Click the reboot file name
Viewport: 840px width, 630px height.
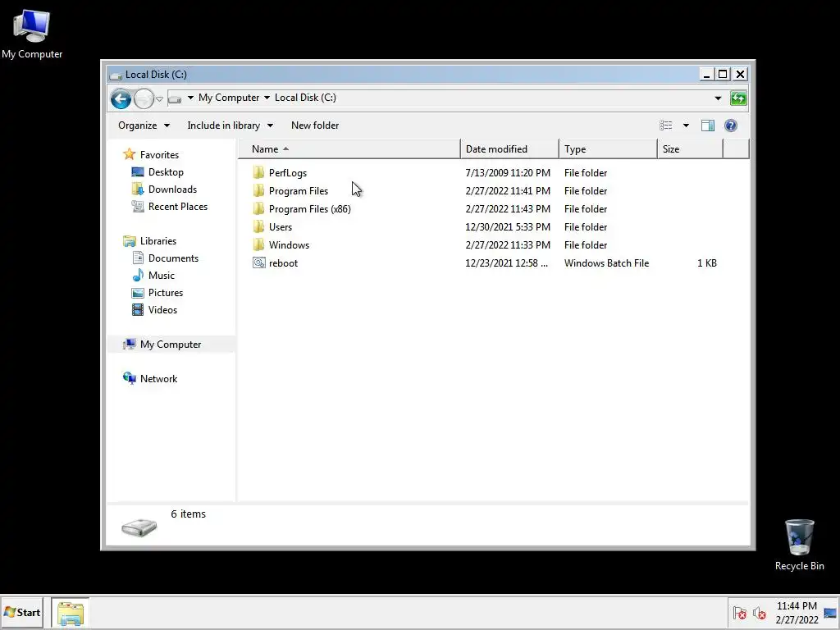(x=283, y=263)
